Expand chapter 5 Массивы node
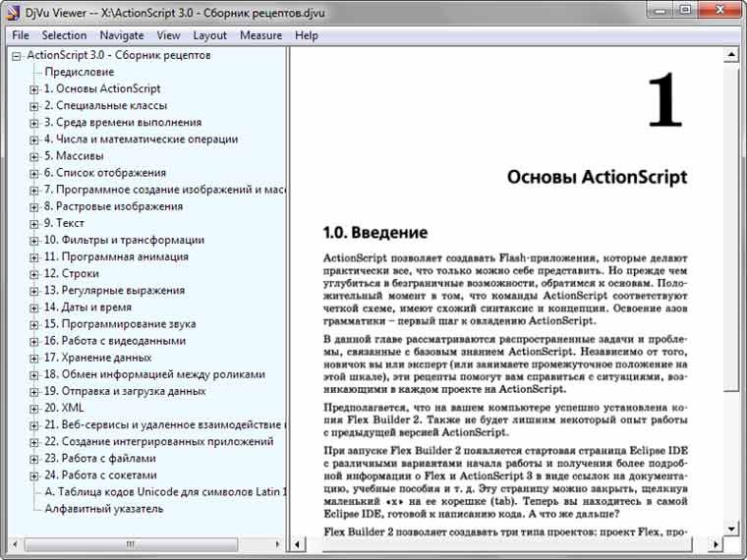This screenshot has height=560, width=747. [33, 156]
